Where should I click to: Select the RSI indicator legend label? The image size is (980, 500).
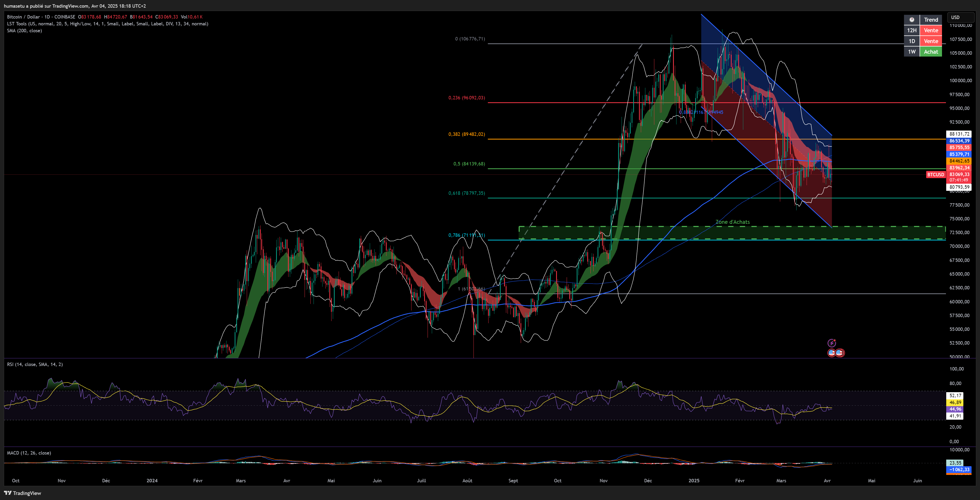35,364
